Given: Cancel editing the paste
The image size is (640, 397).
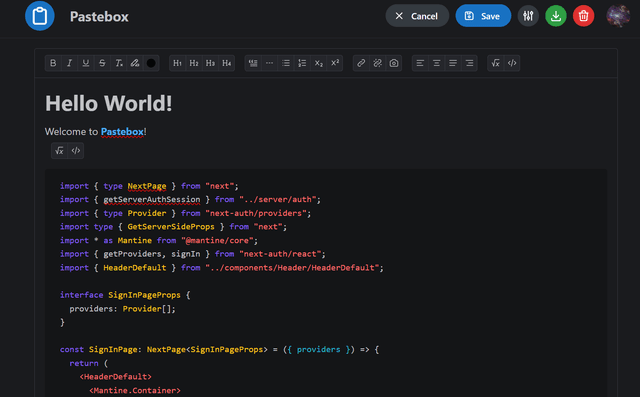Looking at the screenshot, I should coord(417,16).
